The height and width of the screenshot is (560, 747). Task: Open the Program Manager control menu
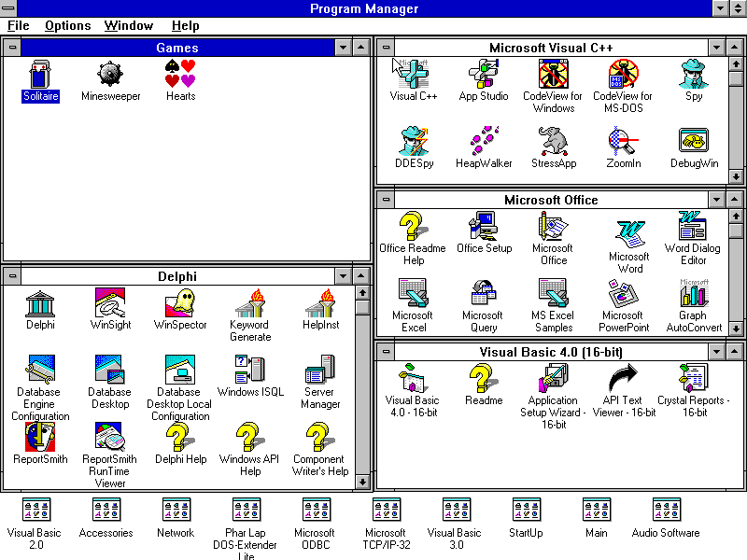8,8
